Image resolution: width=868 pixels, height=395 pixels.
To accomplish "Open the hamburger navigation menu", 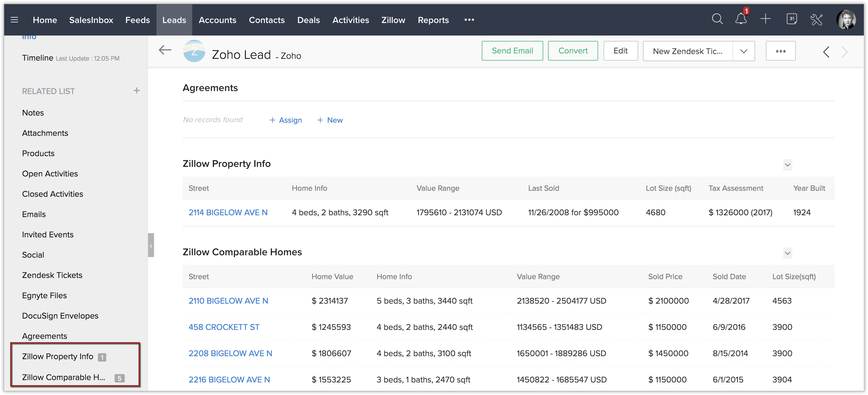I will (x=14, y=20).
